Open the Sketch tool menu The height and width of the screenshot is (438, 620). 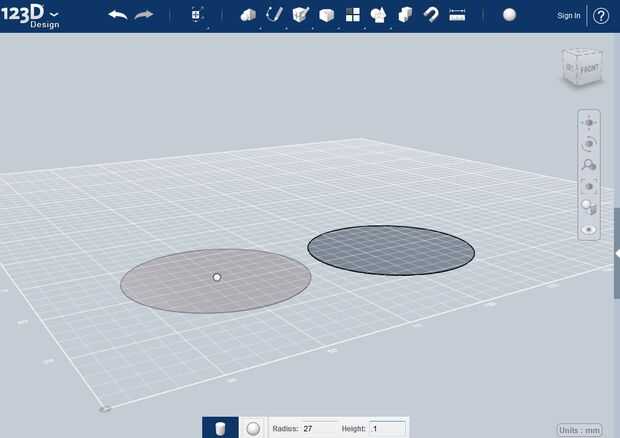click(x=274, y=15)
